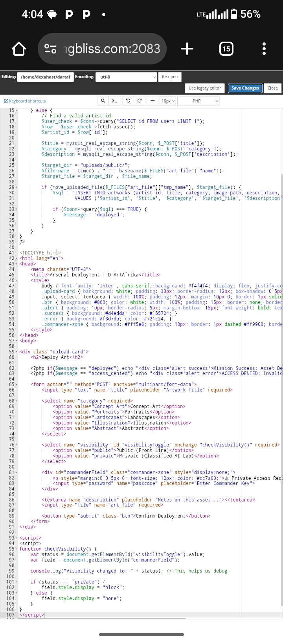Click the go-to-line terminal icon
This screenshot has height=644, width=283.
(115, 101)
